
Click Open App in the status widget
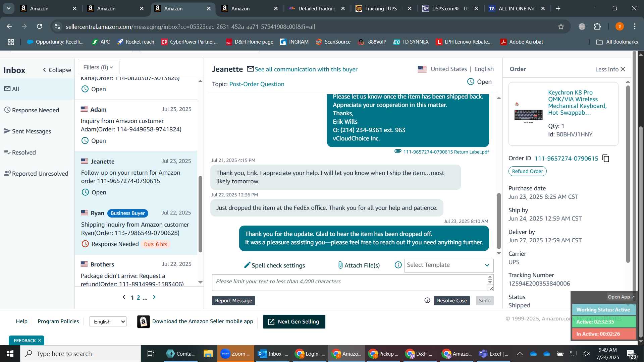point(621,297)
